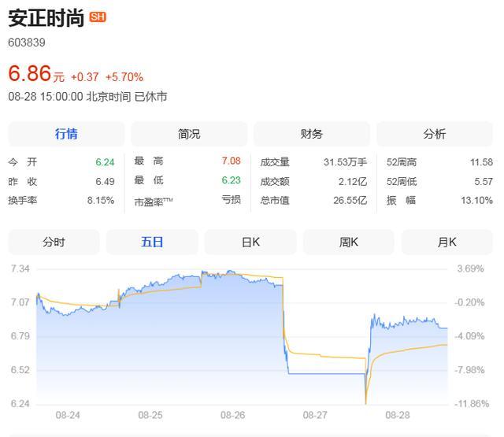
Task: Click the 市盈率TTM label
Action: [x=154, y=202]
